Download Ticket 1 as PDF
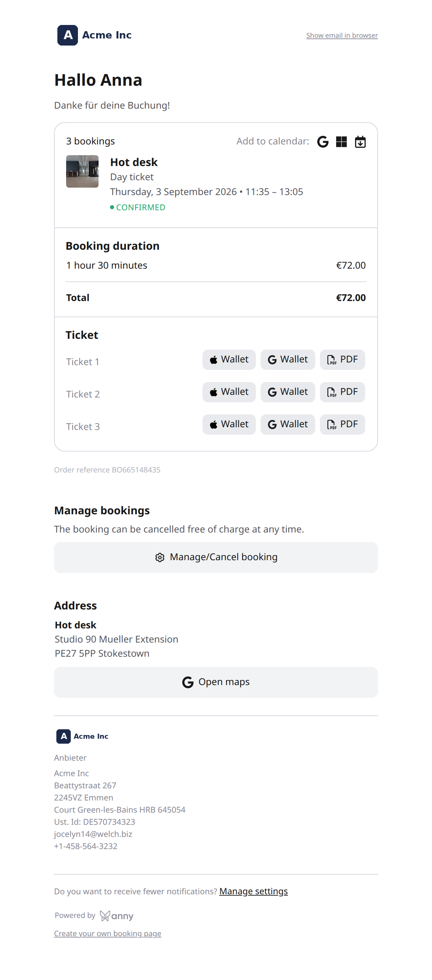This screenshot has height=980, width=432. point(342,359)
